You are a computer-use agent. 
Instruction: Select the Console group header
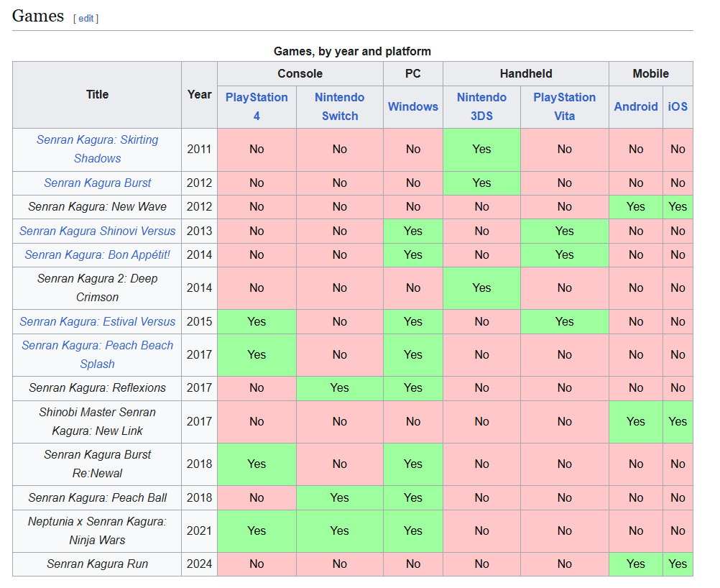tap(300, 73)
